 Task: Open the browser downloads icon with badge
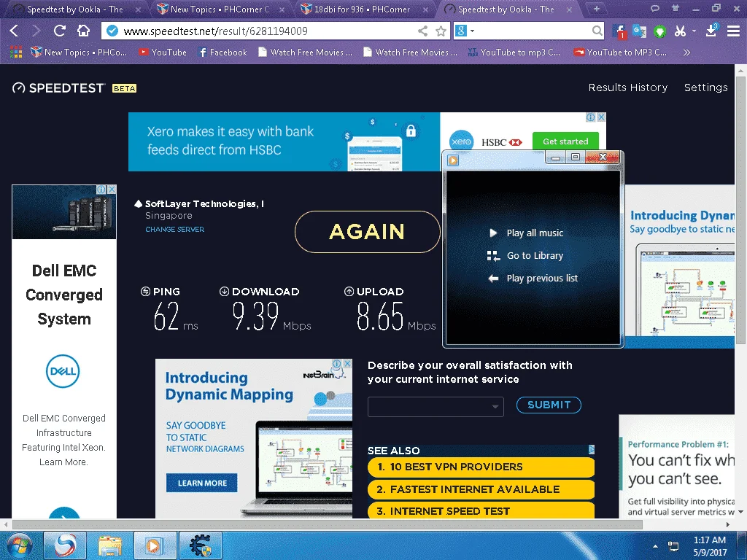711,31
